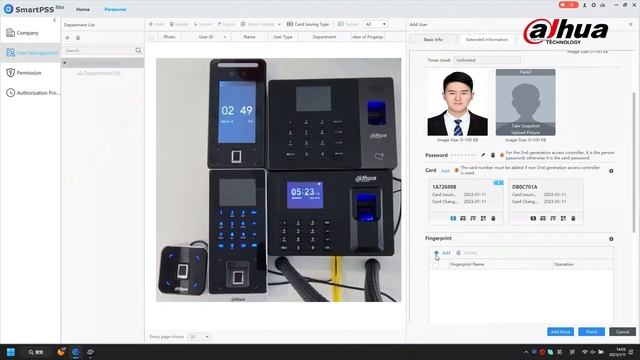Click the access devices photo thumbnail
This screenshot has width=640, height=360.
[278, 180]
